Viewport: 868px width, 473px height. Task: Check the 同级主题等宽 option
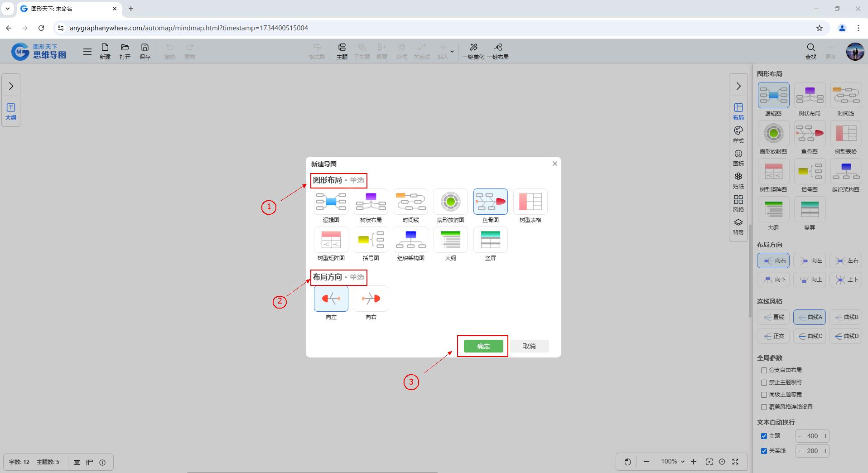point(764,395)
